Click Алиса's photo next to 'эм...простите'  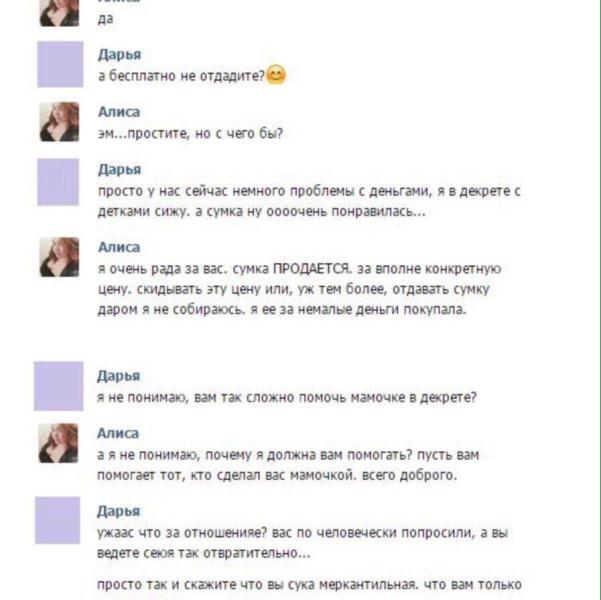point(59,122)
